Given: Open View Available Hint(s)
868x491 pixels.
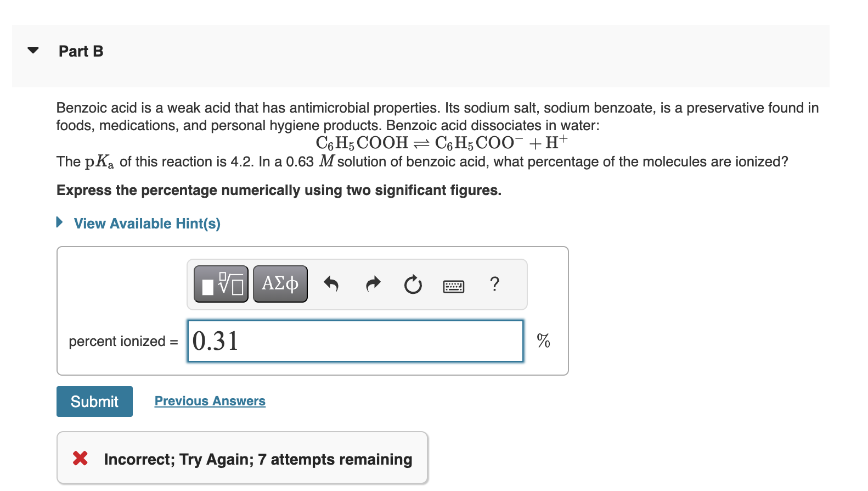Looking at the screenshot, I should [146, 223].
